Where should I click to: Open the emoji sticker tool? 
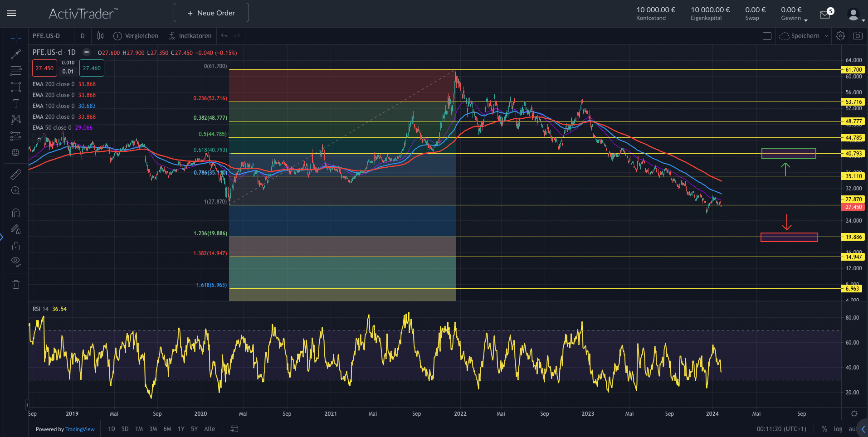[x=16, y=153]
